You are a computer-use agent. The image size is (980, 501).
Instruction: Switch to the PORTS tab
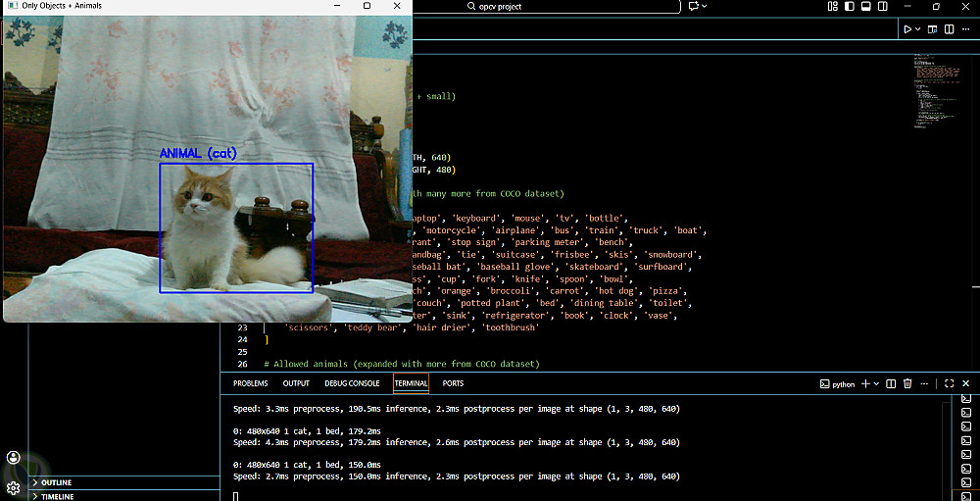(453, 383)
